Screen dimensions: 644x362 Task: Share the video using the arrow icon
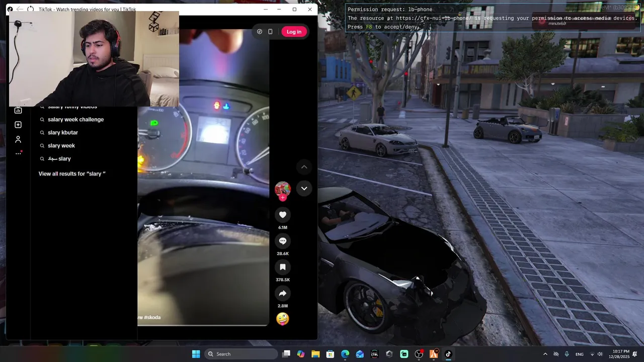[283, 293]
